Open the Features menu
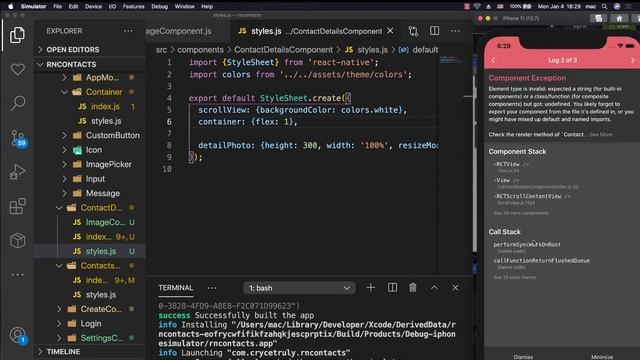This screenshot has height=360, width=640. (x=133, y=7)
